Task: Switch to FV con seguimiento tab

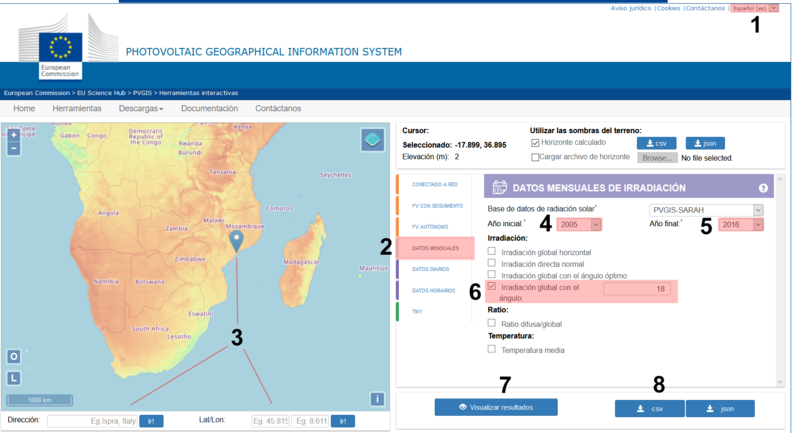Action: [437, 206]
